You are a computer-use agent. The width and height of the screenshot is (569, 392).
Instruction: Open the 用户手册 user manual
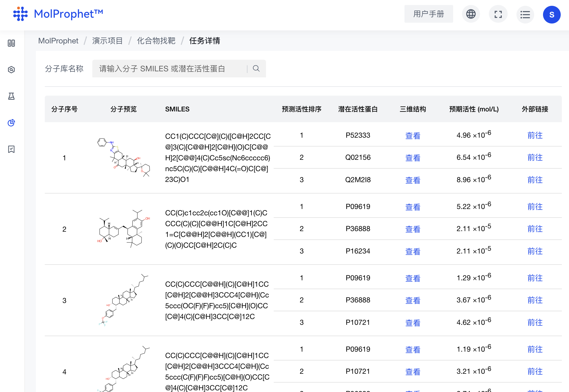(429, 14)
